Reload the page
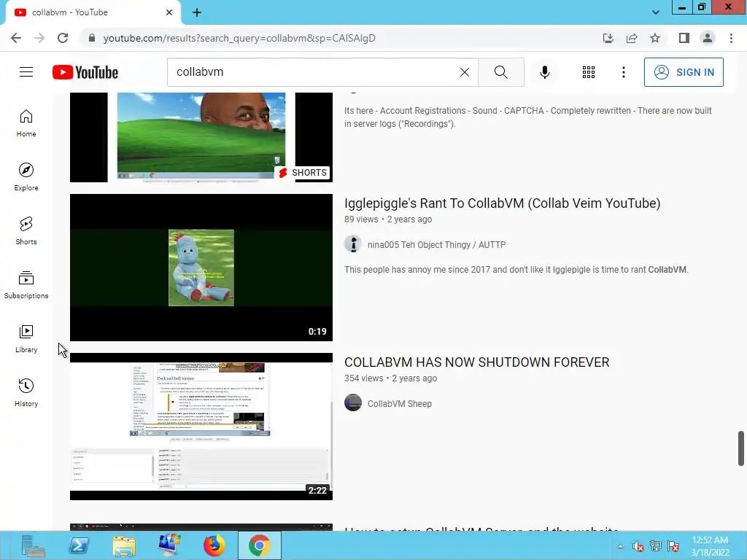The height and width of the screenshot is (560, 747). 63,38
